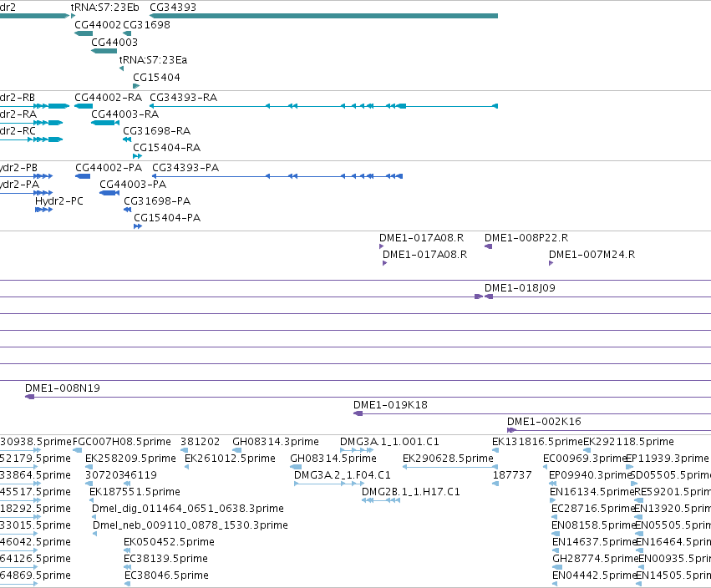Click the CG15404 gene label

click(x=156, y=78)
